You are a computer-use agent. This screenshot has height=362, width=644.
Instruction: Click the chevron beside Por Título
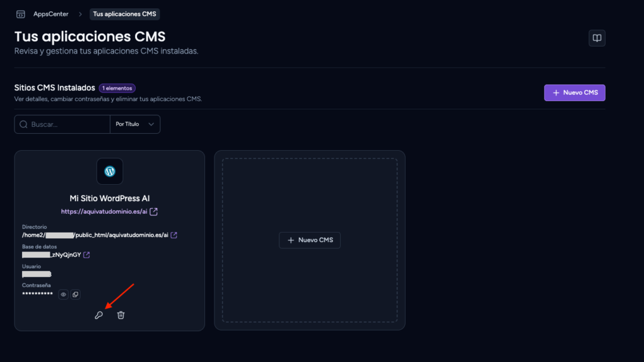coord(151,124)
